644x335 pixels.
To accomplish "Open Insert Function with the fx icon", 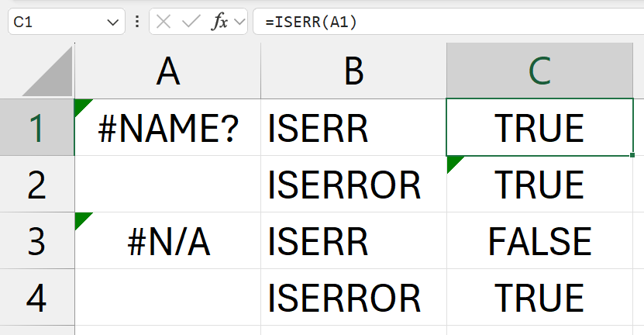I will (x=220, y=22).
